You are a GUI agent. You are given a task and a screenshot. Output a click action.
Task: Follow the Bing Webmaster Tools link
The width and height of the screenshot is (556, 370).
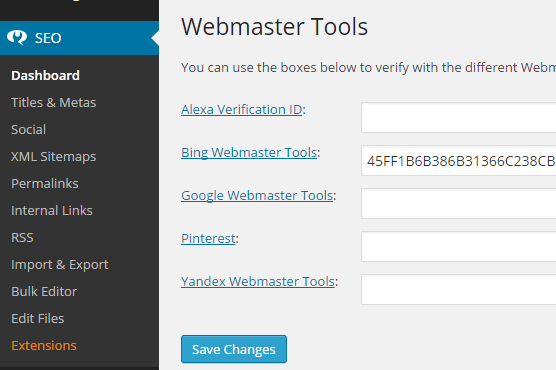pyautogui.click(x=249, y=153)
